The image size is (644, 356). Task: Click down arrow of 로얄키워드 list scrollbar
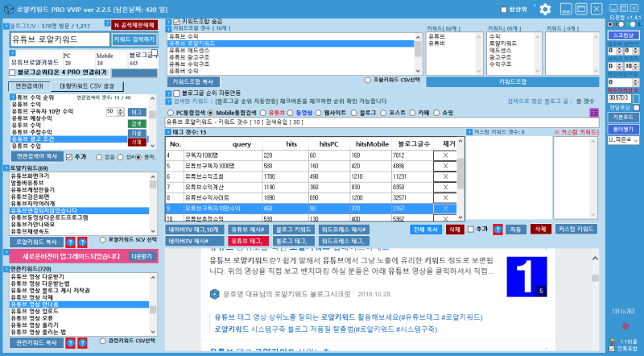point(153,231)
